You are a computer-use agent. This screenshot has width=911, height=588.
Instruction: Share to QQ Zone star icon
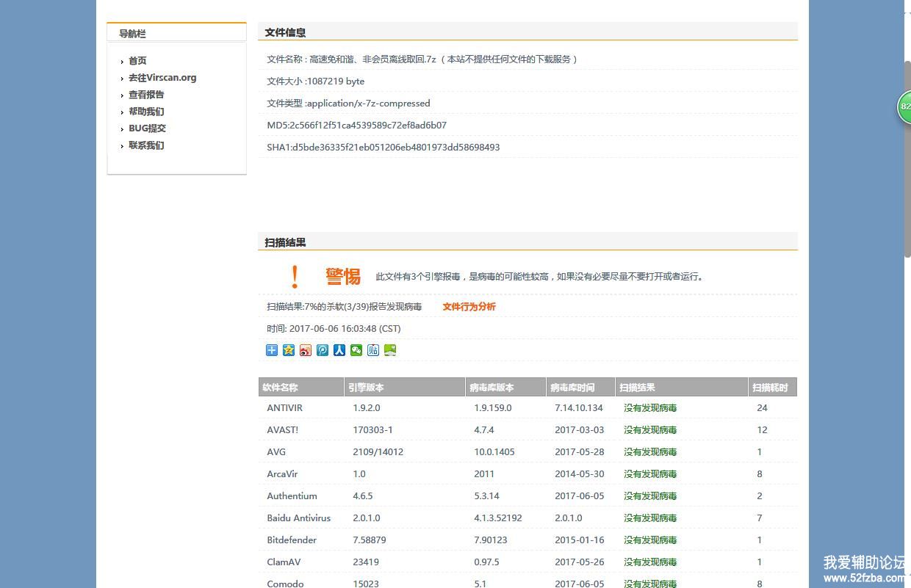(289, 350)
